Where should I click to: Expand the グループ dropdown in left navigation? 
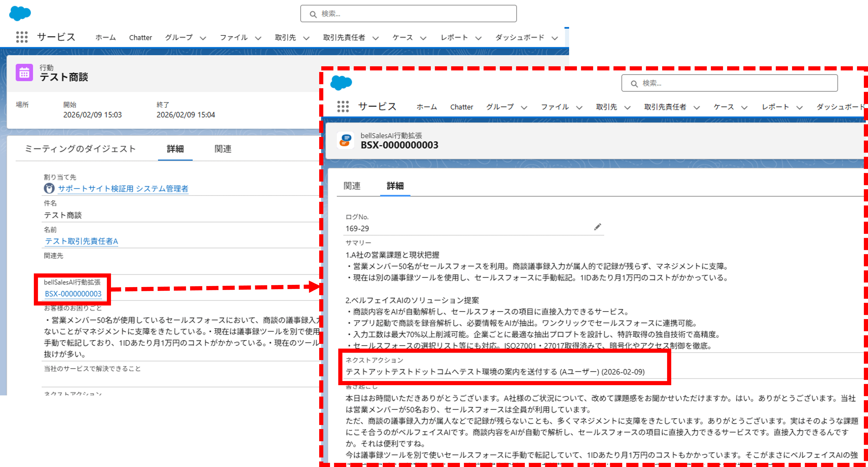point(203,38)
